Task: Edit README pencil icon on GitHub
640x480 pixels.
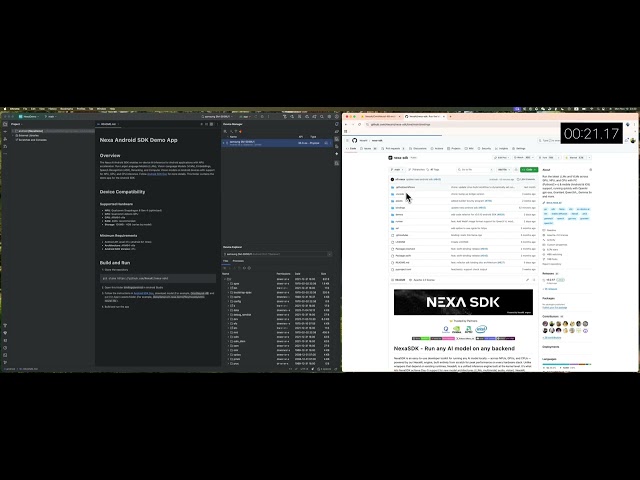Action: point(527,280)
